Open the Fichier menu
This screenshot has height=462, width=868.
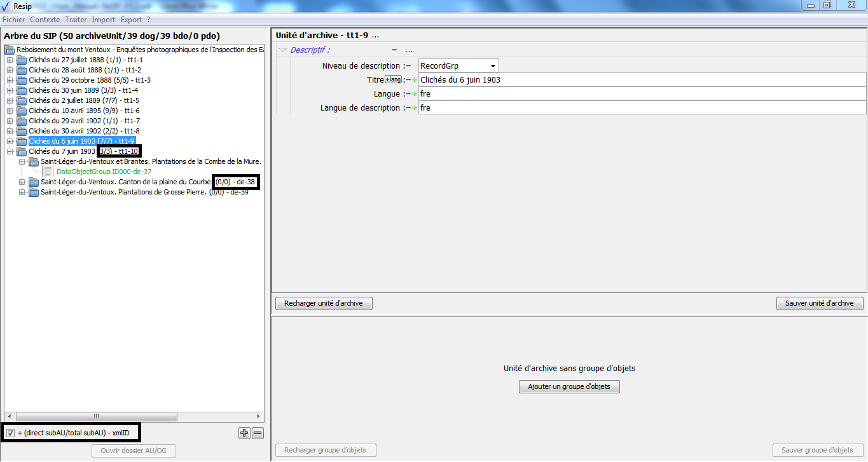(13, 20)
